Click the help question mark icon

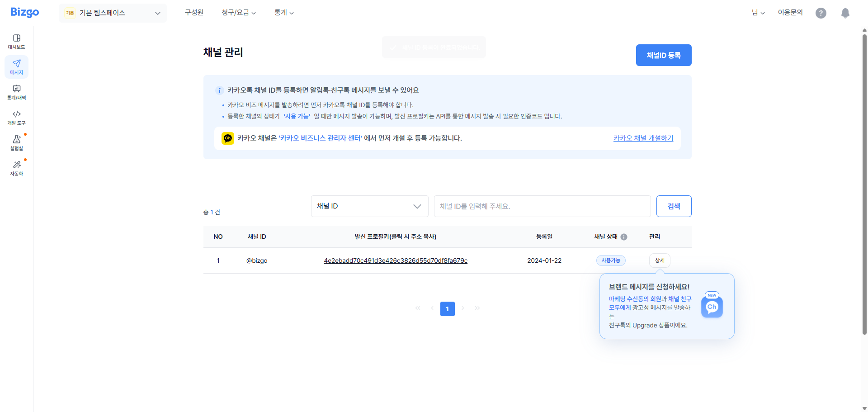(821, 13)
